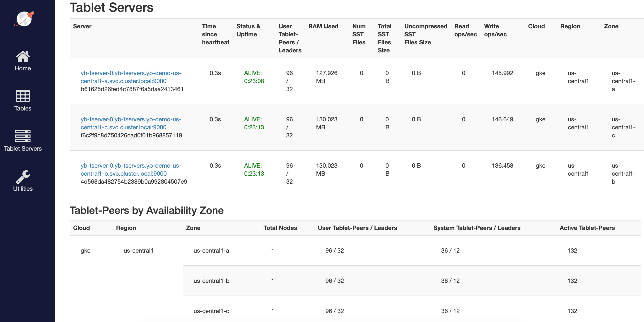Image resolution: width=644 pixels, height=322 pixels.
Task: Click the RAM Used column header
Action: pyautogui.click(x=323, y=26)
